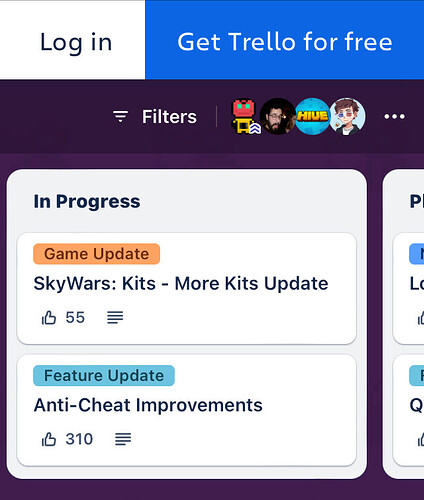Click Get Trello for free button
This screenshot has width=424, height=500.
(285, 40)
